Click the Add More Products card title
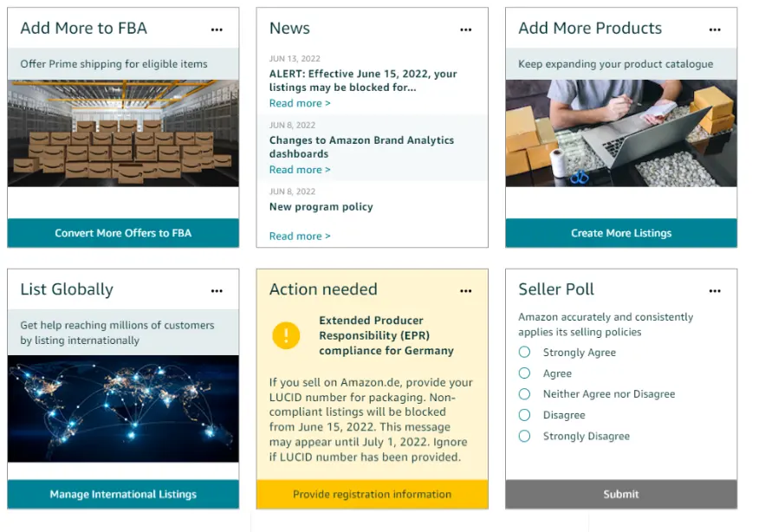The height and width of the screenshot is (532, 765). (590, 29)
